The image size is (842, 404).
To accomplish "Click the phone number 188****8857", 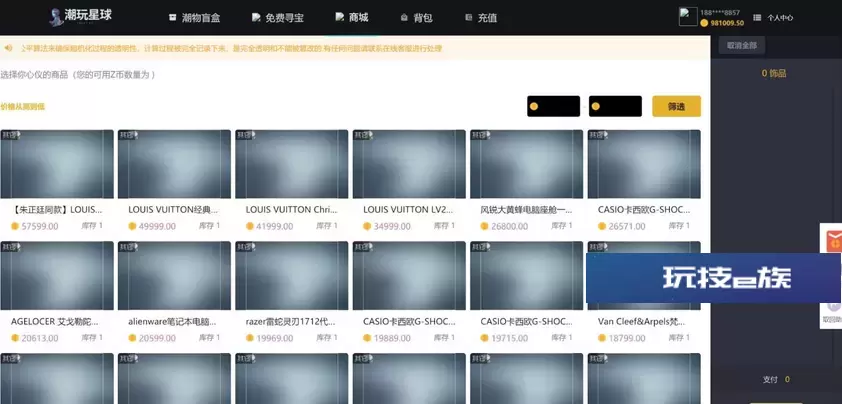I will coord(722,12).
